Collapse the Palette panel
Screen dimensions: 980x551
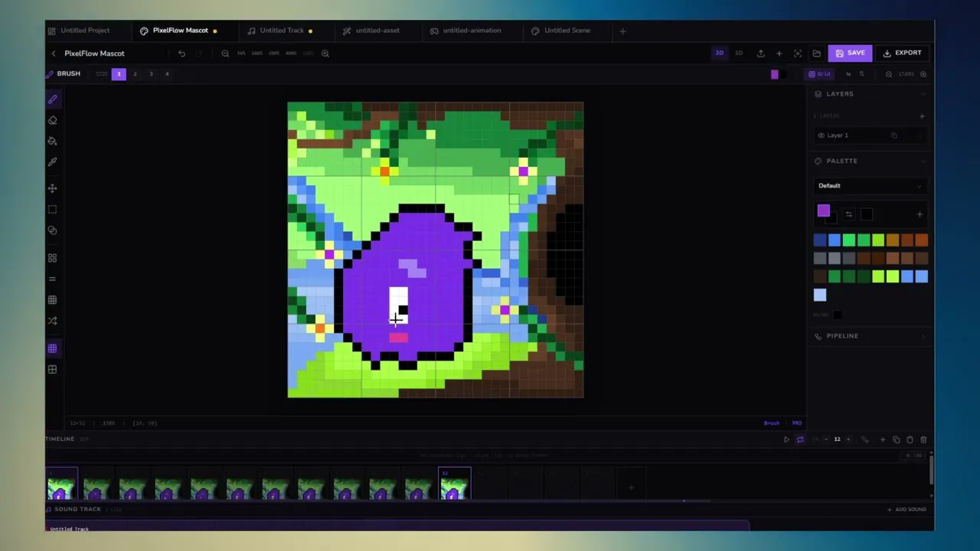(923, 161)
